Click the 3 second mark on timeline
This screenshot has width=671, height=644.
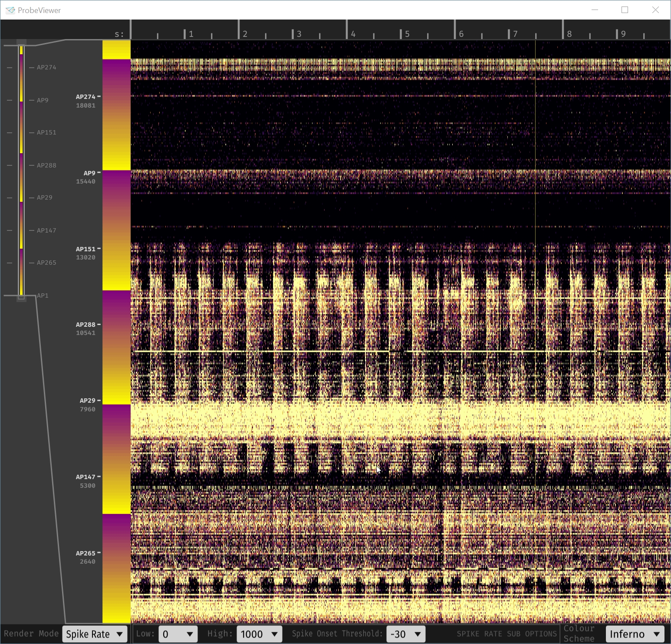pyautogui.click(x=299, y=34)
